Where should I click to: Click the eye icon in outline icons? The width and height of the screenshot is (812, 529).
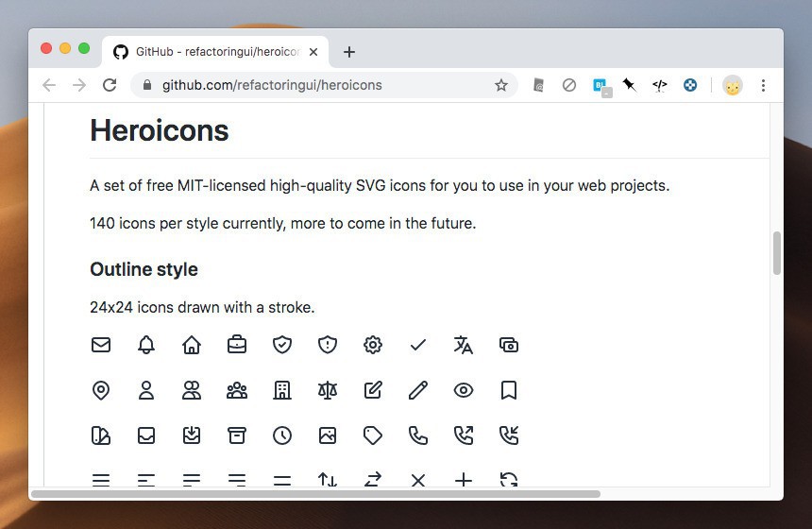tap(464, 390)
